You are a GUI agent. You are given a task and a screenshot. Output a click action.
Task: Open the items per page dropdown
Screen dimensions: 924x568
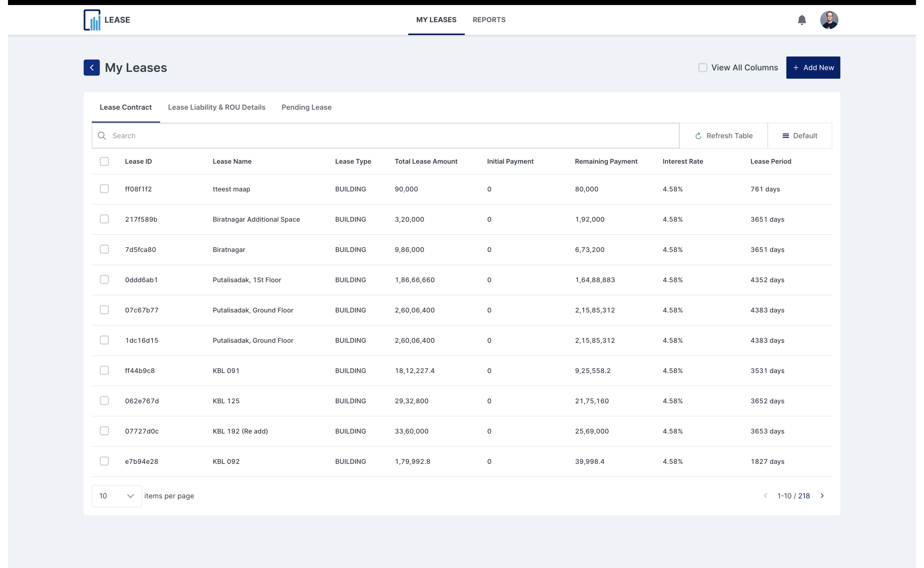tap(116, 496)
